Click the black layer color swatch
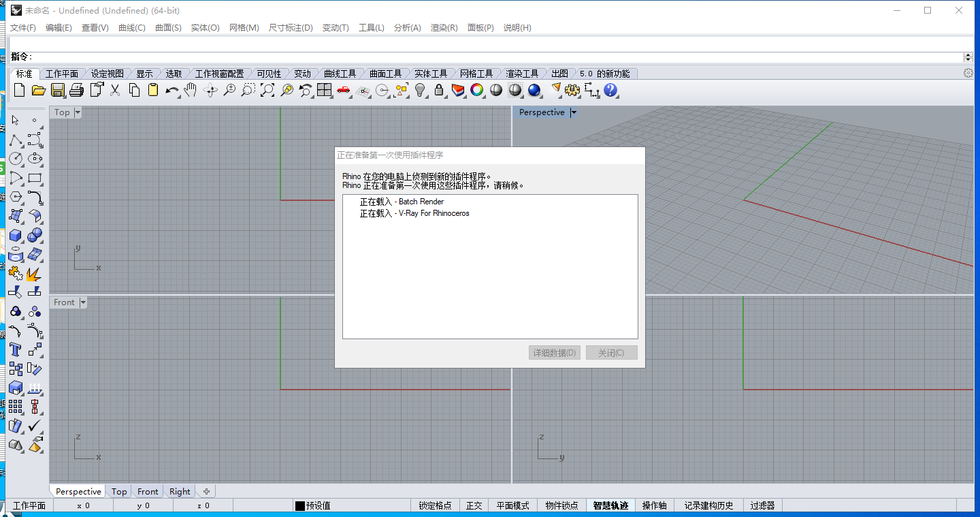 click(299, 505)
